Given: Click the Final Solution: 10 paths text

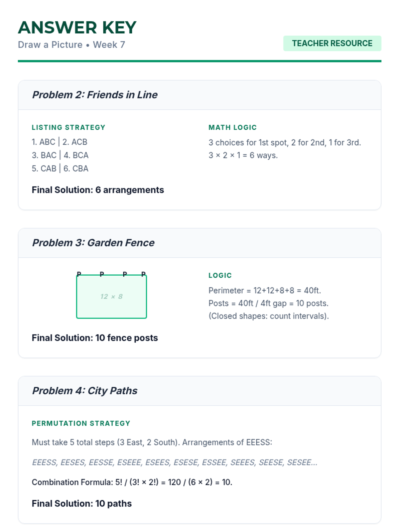Looking at the screenshot, I should click(x=82, y=504).
